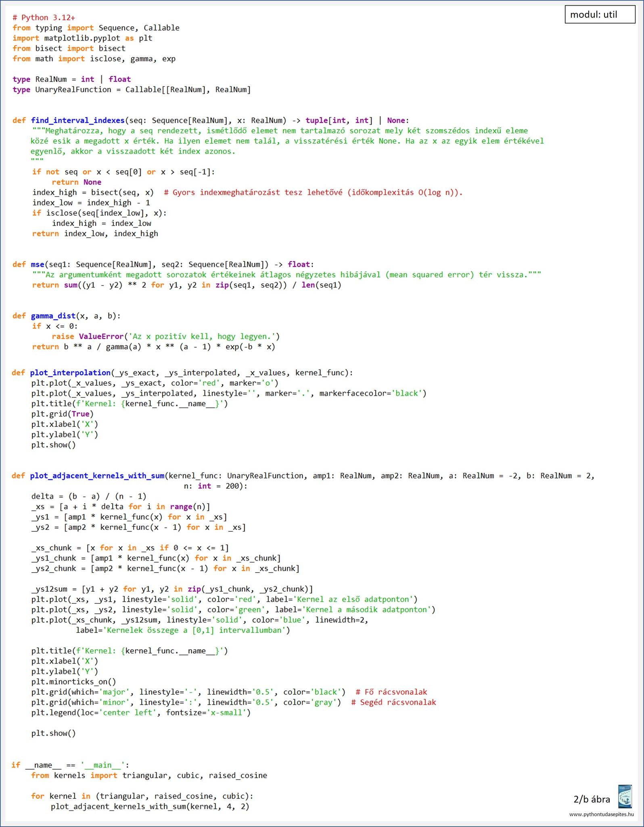Click the 'find_interval_indexes' function name
Viewport: 644px width, 827px height.
[x=78, y=120]
